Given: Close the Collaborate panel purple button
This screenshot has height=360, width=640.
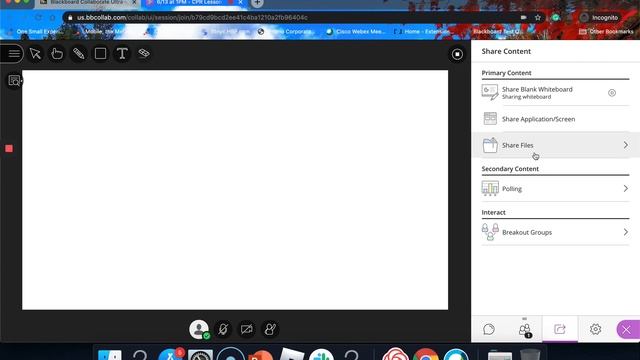Looking at the screenshot, I should pyautogui.click(x=627, y=329).
